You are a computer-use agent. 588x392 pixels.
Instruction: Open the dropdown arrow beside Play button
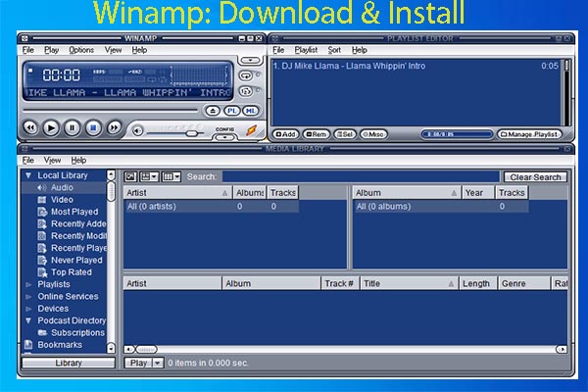(x=157, y=363)
